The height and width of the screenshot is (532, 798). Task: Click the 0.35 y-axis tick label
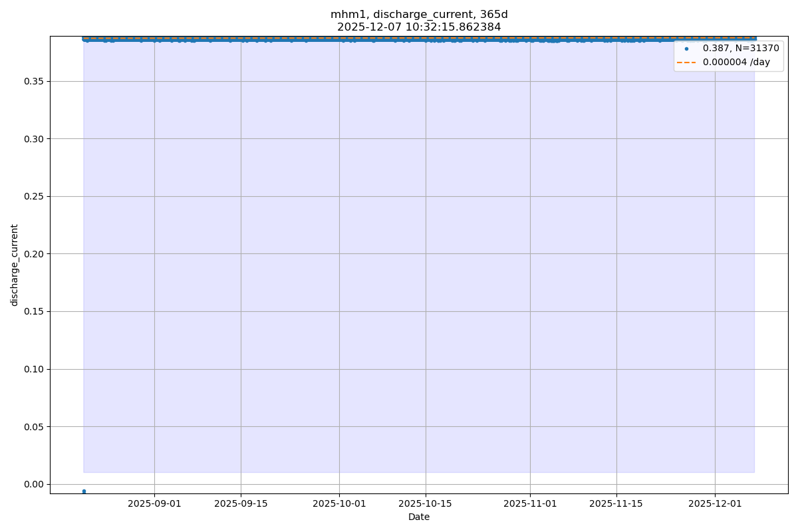(x=33, y=81)
